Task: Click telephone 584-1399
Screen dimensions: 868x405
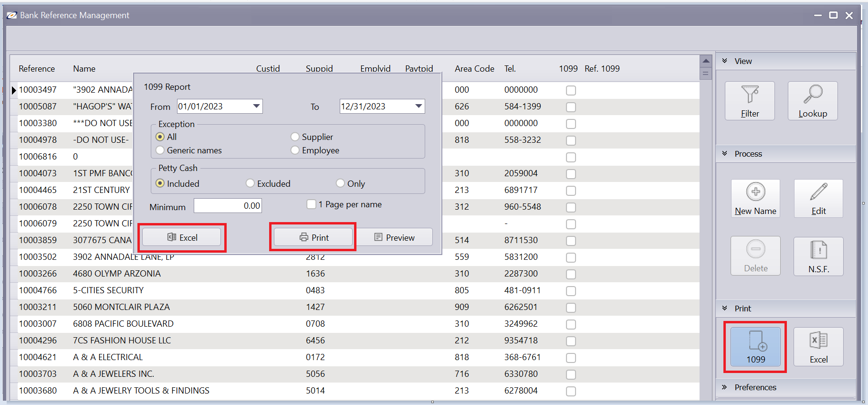Action: (523, 107)
